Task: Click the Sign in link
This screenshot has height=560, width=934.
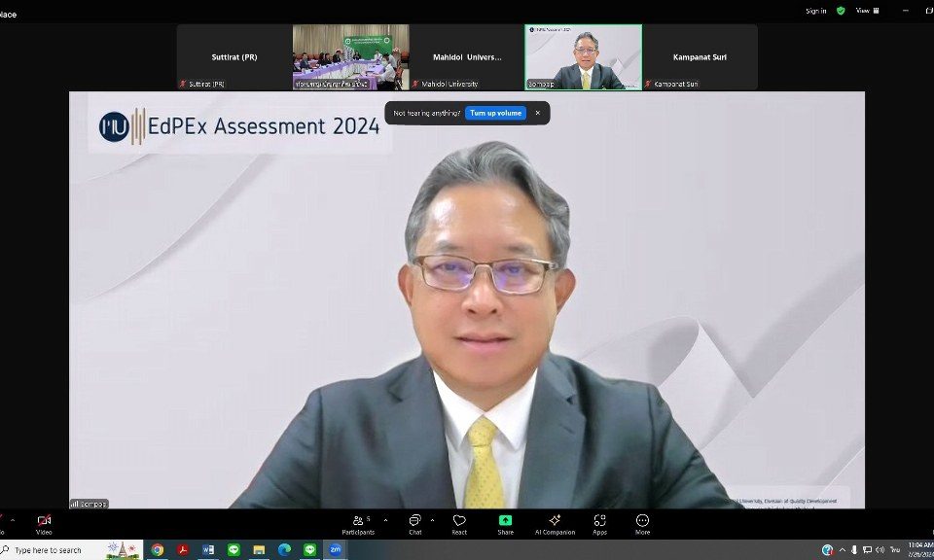Action: [x=815, y=11]
